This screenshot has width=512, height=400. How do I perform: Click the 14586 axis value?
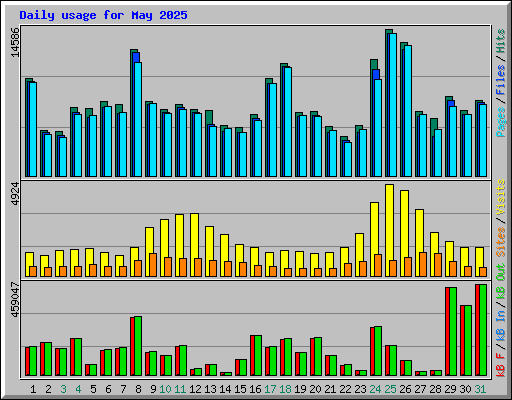(x=15, y=43)
